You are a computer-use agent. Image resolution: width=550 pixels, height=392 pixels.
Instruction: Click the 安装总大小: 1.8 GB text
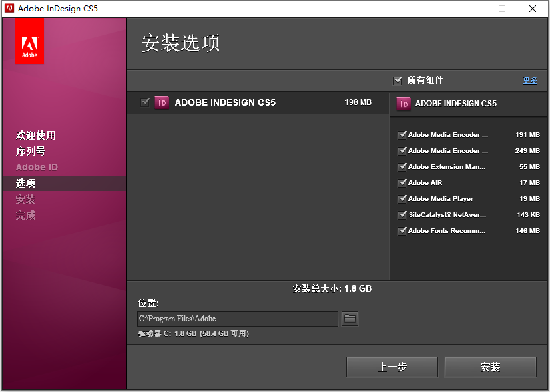click(x=332, y=289)
